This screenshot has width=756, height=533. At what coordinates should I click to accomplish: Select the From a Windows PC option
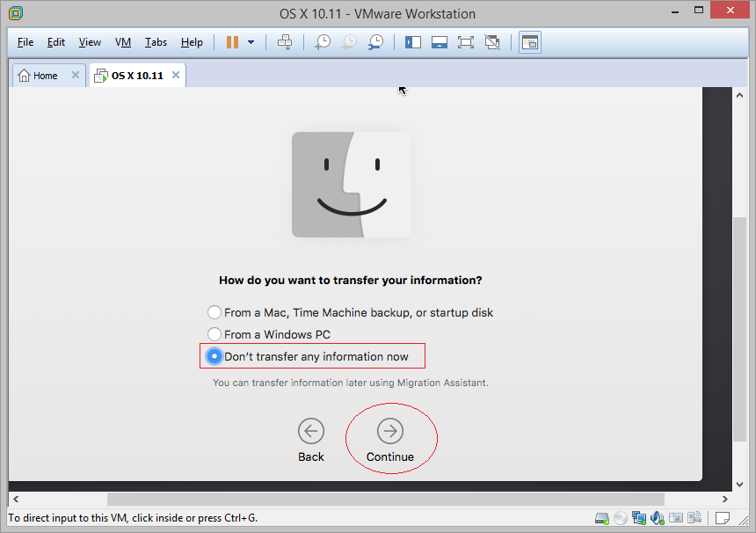pos(268,334)
